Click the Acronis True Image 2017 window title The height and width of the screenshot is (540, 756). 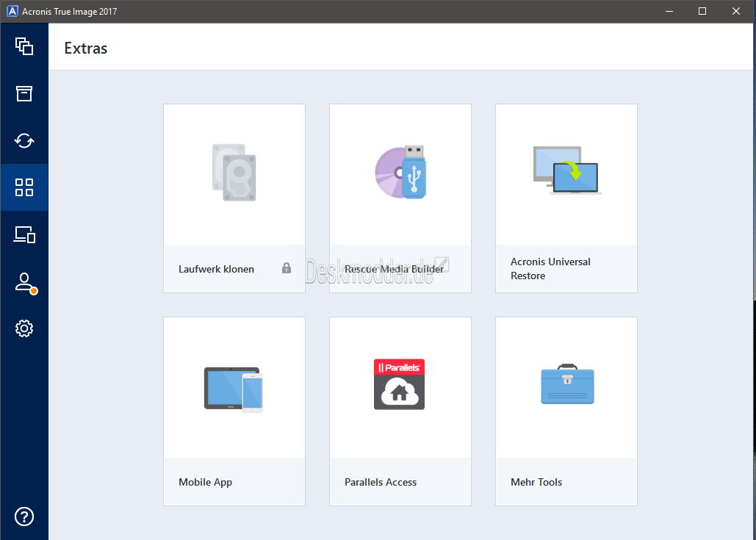[69, 11]
